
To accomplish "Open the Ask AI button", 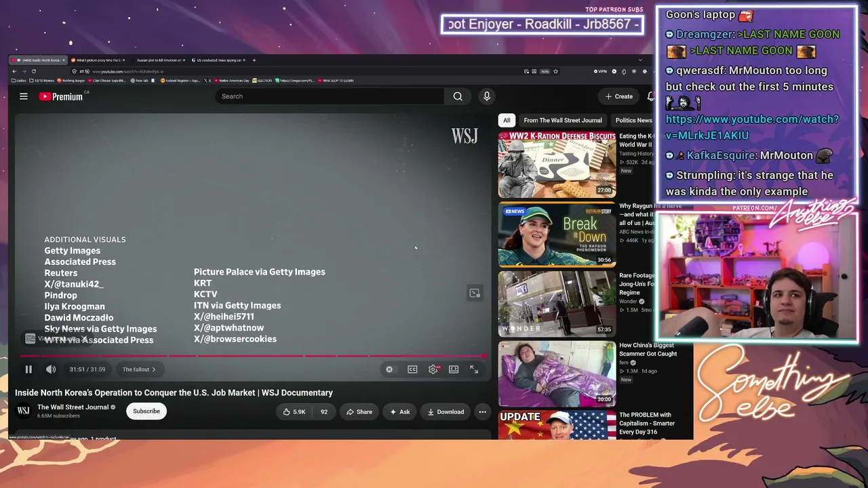I will coord(399,411).
